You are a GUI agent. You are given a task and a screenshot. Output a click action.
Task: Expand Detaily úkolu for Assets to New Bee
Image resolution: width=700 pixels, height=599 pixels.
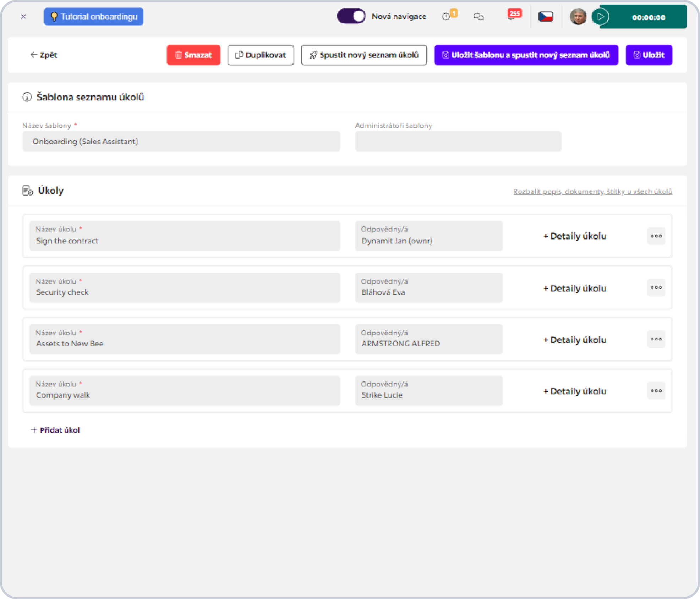pos(575,340)
